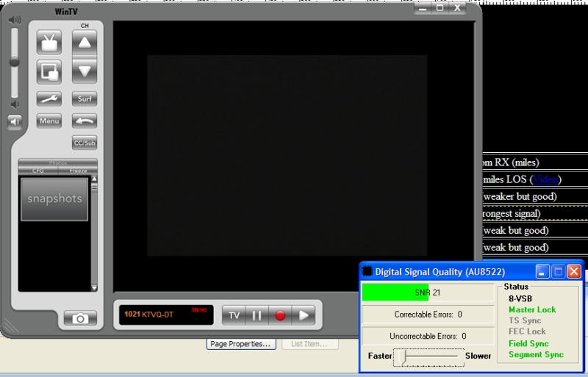Screen dimensions: 588x377
Task: Click Digital Signal Quality title bar icon
Action: 367,272
